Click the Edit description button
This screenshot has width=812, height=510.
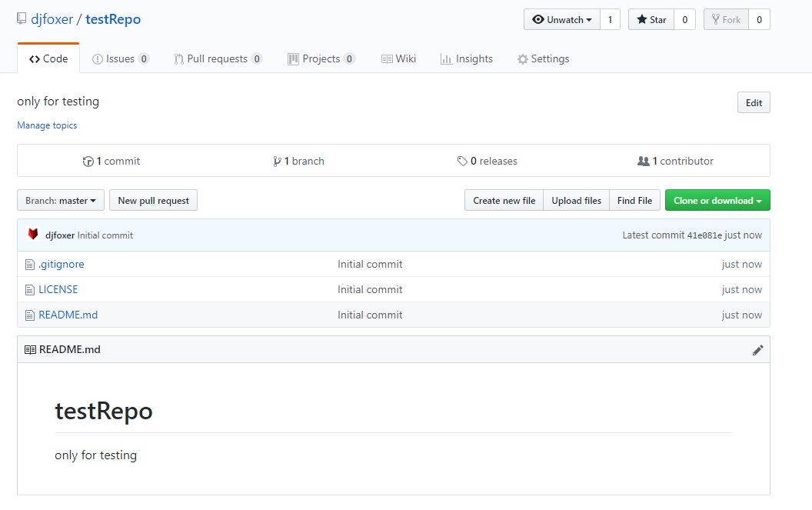754,102
